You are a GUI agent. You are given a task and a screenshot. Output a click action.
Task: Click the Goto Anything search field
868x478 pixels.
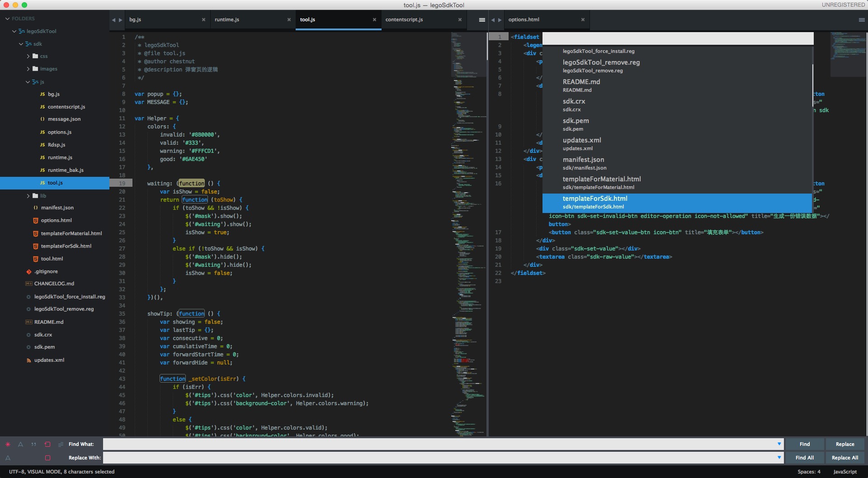(x=678, y=38)
